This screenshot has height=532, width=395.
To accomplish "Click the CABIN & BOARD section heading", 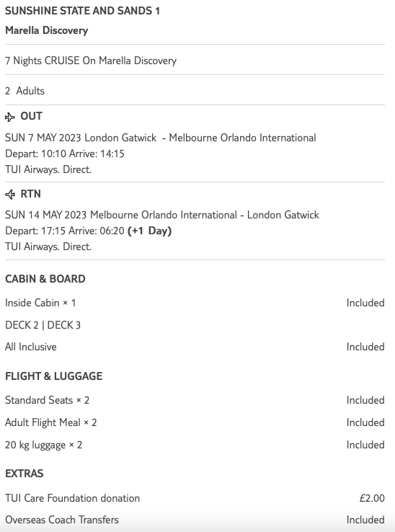I will [x=45, y=279].
